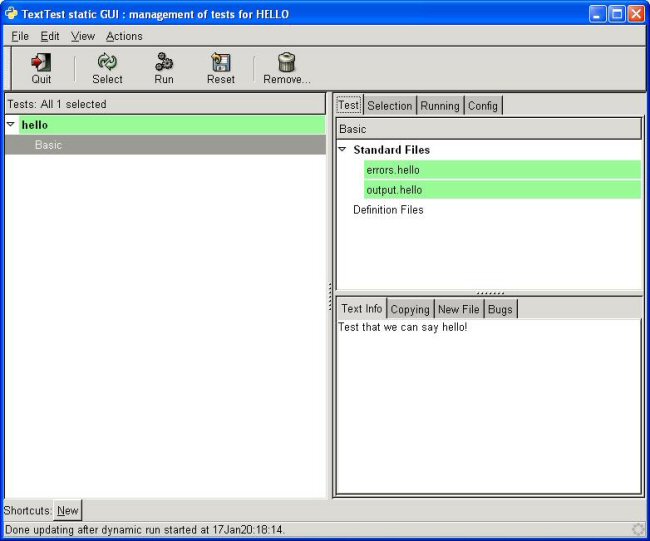
Task: Collapse the Standard Files group
Action: 342,149
